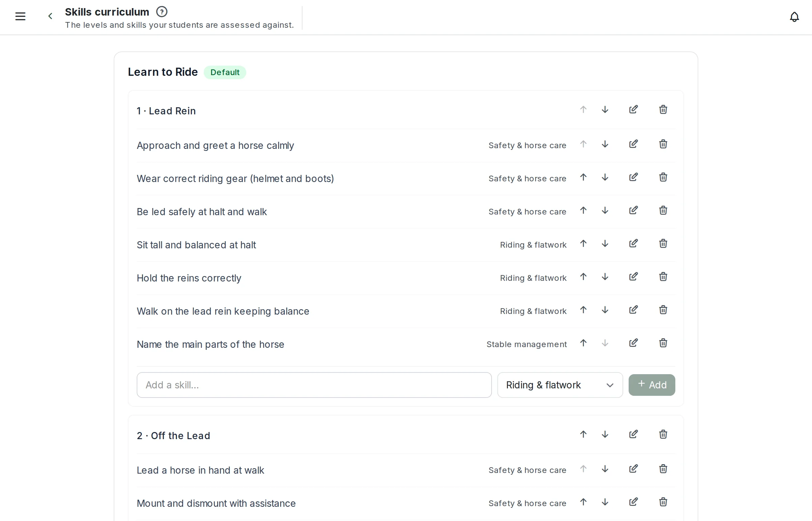The width and height of the screenshot is (812, 521).
Task: Select the '1 · Lead Rein' level title
Action: click(x=166, y=111)
